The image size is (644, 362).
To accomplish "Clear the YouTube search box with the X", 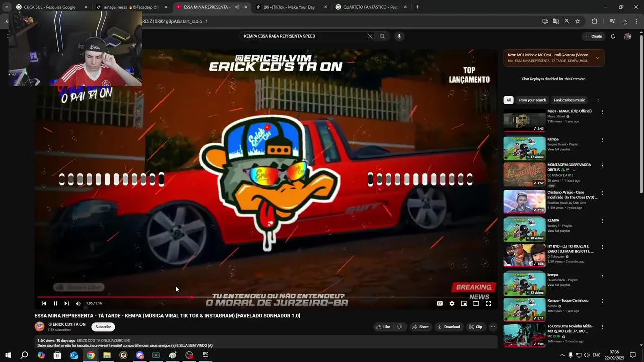I will (x=370, y=36).
